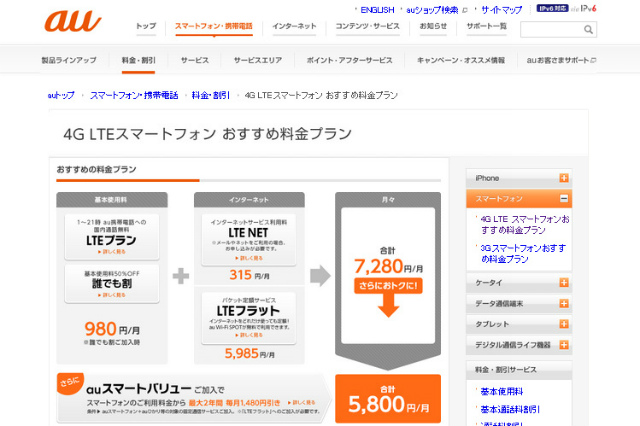Click 詳しく見る in the auスマートバリュー banner
Screen dimensions: 640x426
coord(301,402)
